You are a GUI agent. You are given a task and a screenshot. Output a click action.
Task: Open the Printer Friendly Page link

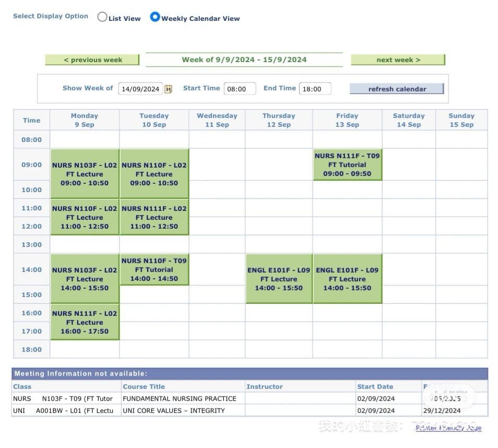pos(448,428)
